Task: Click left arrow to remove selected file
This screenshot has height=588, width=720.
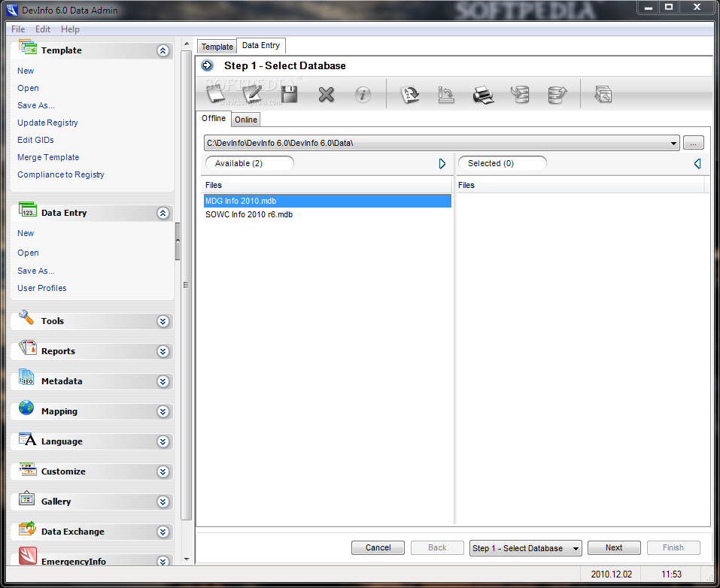Action: click(x=697, y=164)
